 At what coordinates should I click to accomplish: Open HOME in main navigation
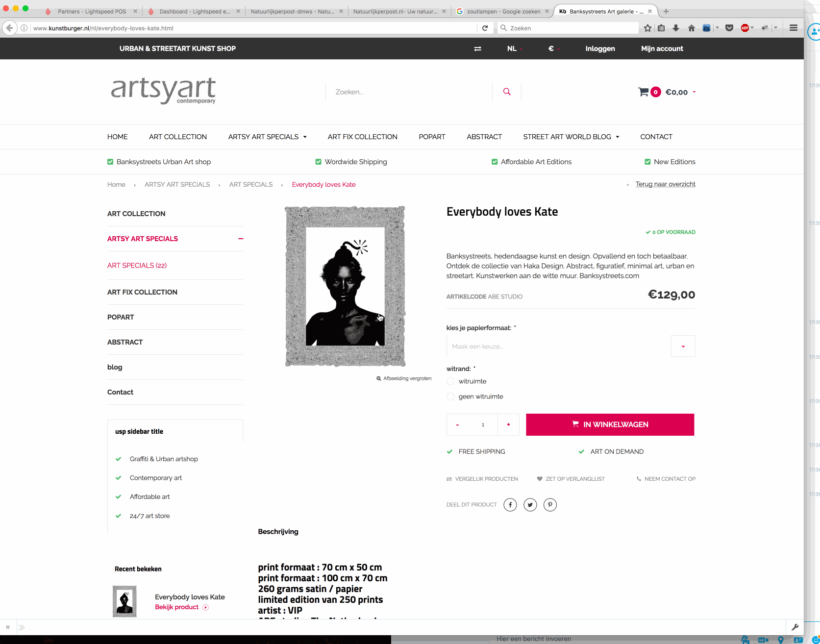point(118,137)
